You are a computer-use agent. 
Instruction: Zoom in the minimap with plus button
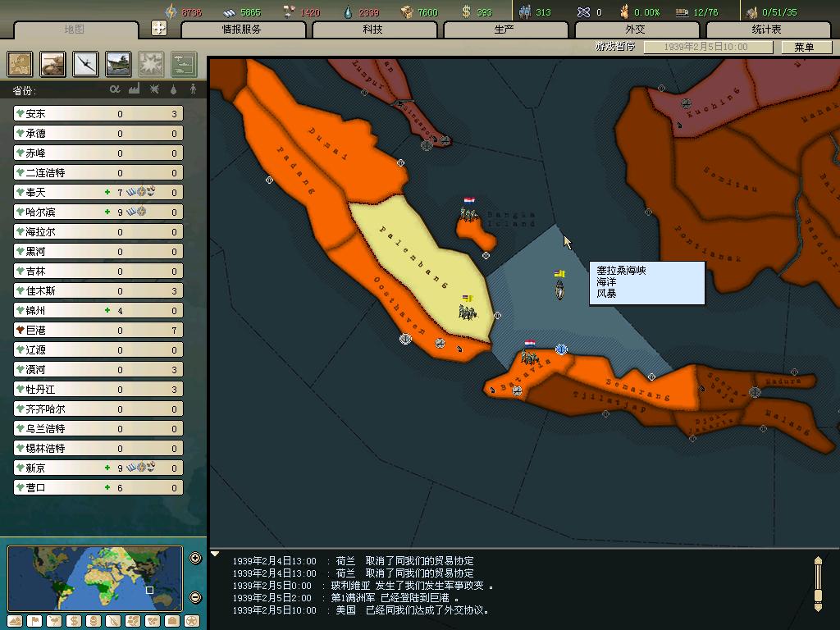195,559
